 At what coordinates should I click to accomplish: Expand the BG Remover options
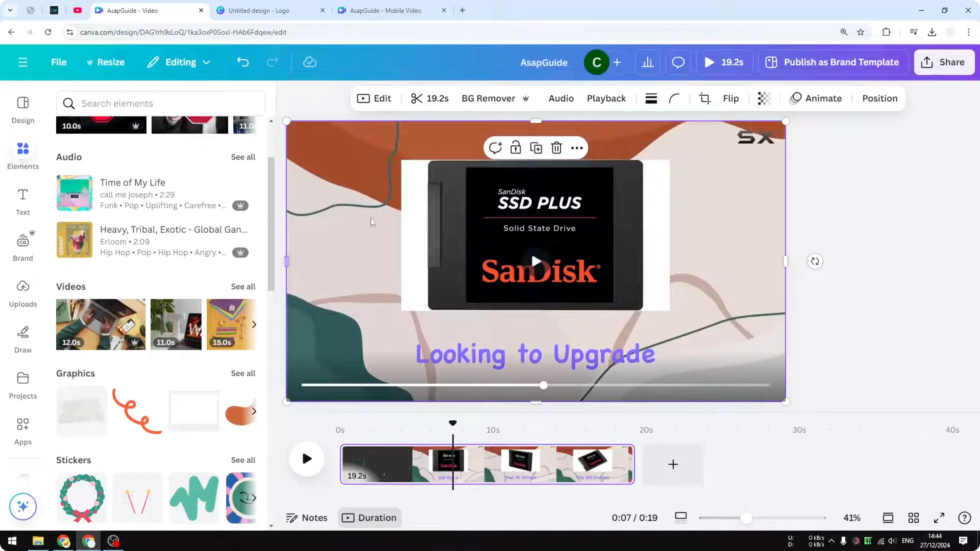point(526,99)
